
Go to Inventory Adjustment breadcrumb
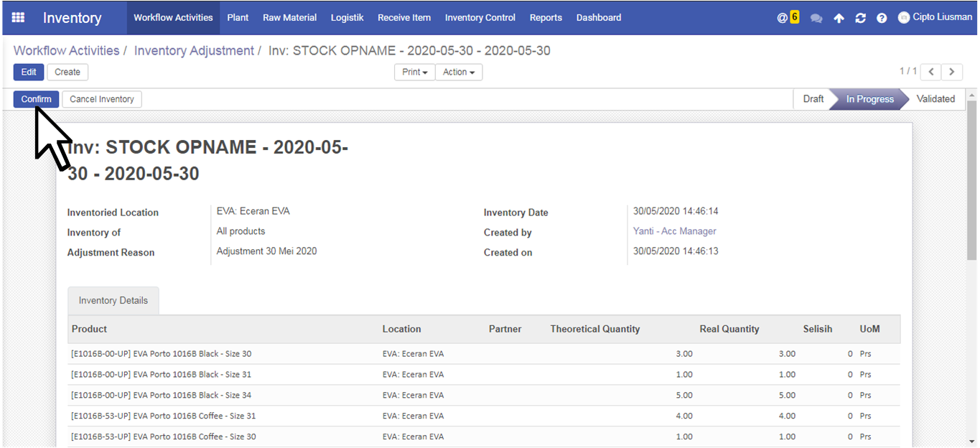click(194, 51)
